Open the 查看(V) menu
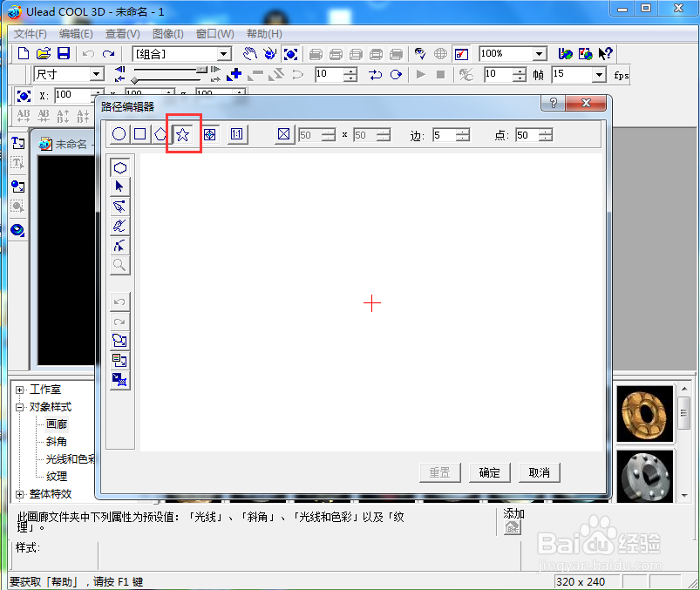 point(122,34)
